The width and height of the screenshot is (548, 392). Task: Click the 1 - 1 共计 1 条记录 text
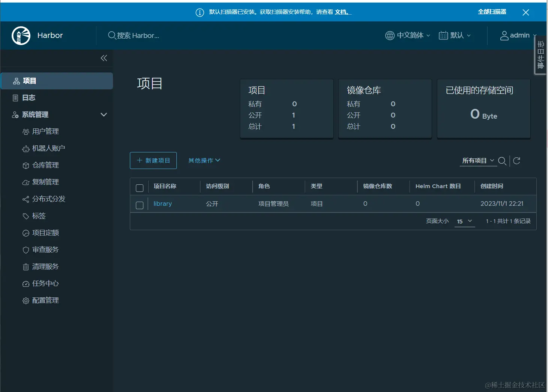(508, 221)
